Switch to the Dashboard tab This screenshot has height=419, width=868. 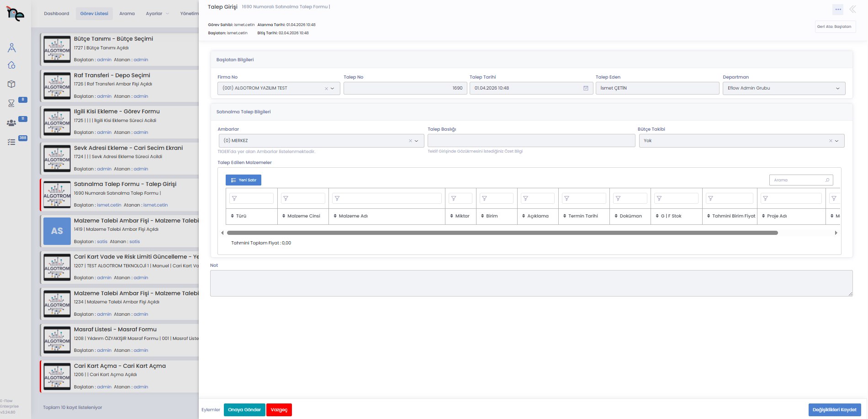[x=57, y=14]
